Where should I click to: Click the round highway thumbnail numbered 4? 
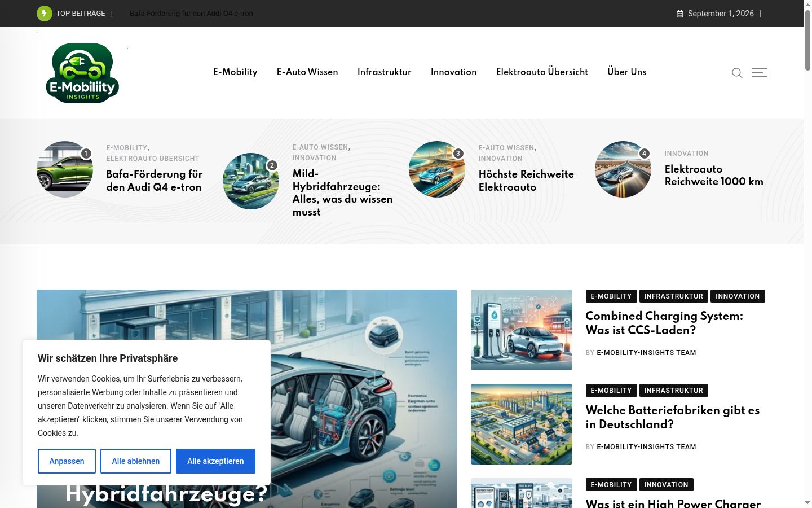[x=623, y=169]
